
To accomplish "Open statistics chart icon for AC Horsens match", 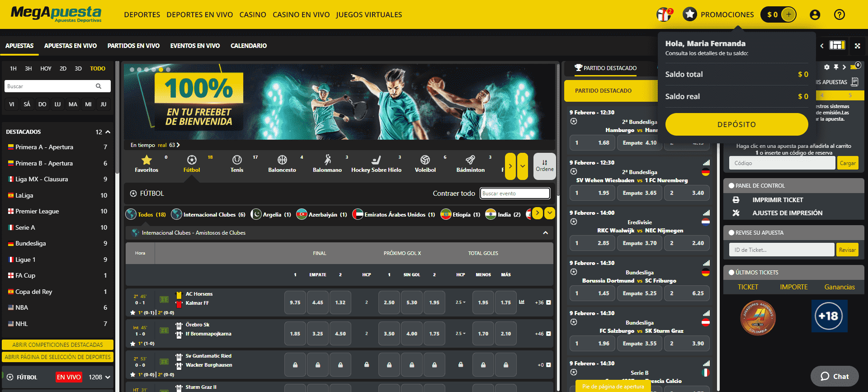I will [522, 302].
